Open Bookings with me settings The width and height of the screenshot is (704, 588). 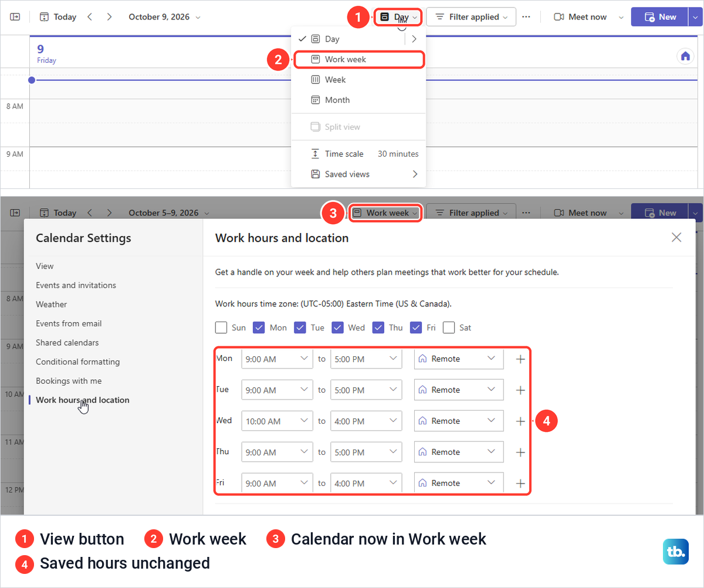[x=69, y=381]
